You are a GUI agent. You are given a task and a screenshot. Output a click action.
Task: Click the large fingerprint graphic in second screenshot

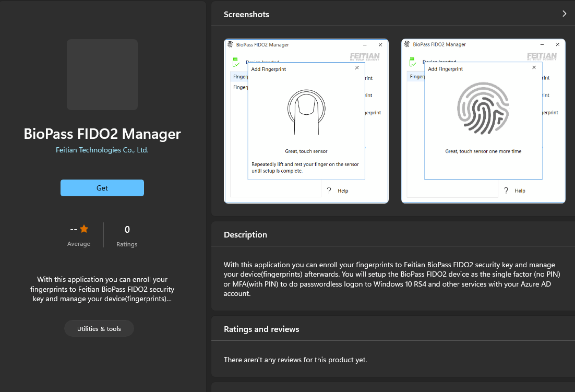(x=483, y=108)
